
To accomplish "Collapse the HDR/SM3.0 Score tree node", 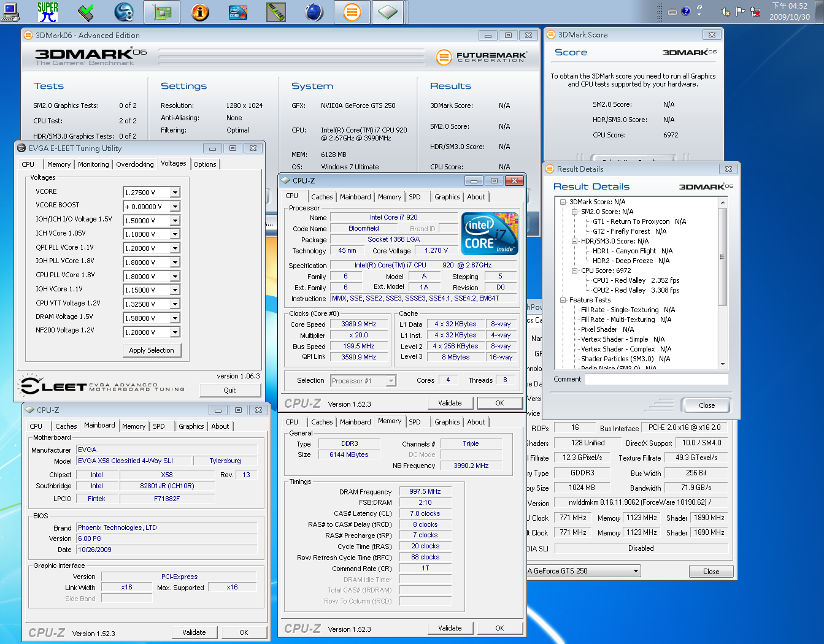I will click(x=575, y=241).
